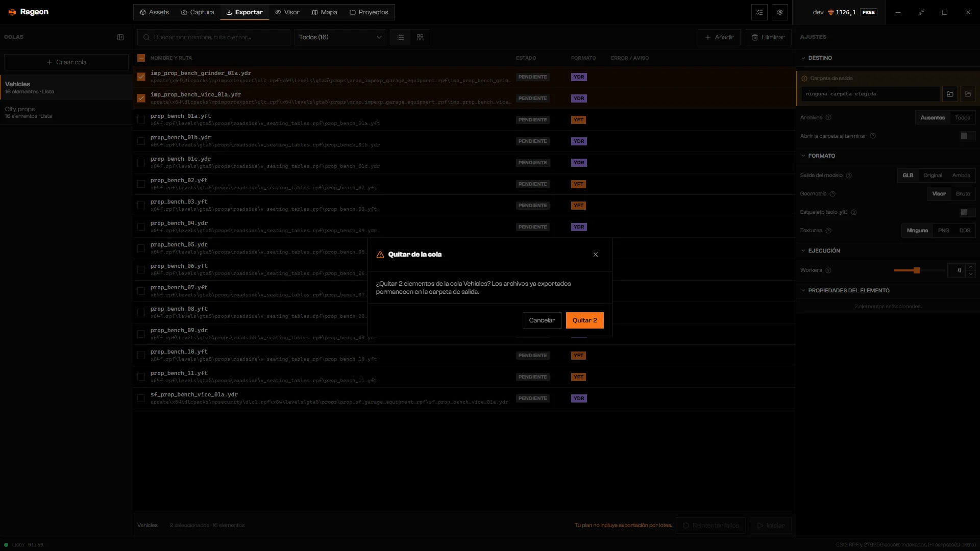Click help icon next to Texturas
The height and width of the screenshot is (551, 980).
point(828,231)
